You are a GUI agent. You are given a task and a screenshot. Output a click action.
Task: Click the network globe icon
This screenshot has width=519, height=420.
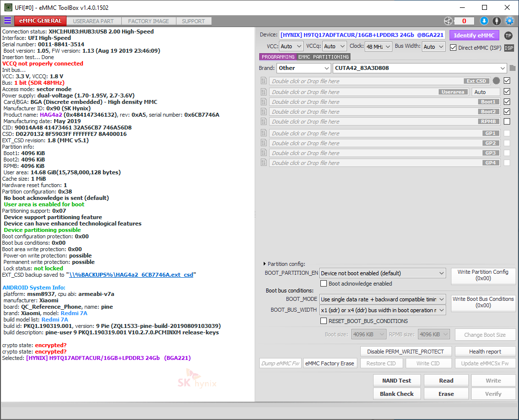(x=448, y=21)
